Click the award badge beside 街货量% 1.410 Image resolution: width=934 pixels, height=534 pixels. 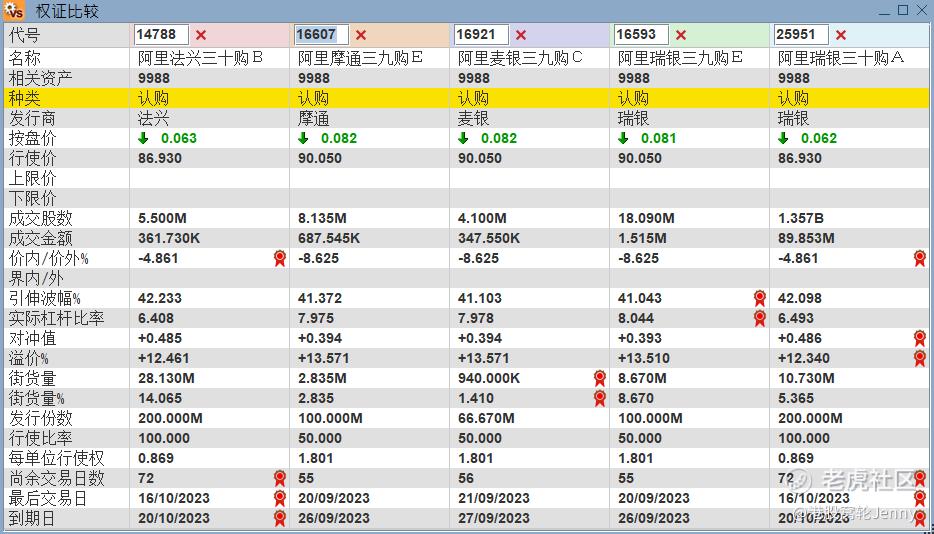pos(600,398)
